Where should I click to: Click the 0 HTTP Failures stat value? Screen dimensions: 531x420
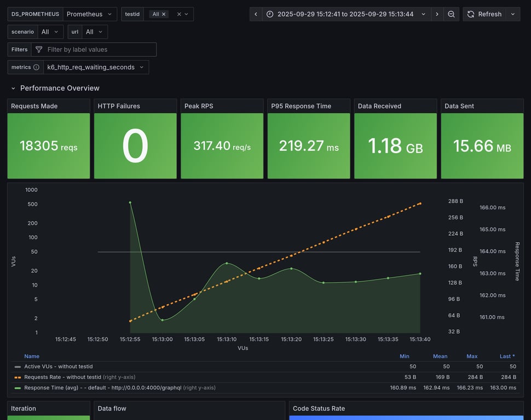tap(135, 146)
